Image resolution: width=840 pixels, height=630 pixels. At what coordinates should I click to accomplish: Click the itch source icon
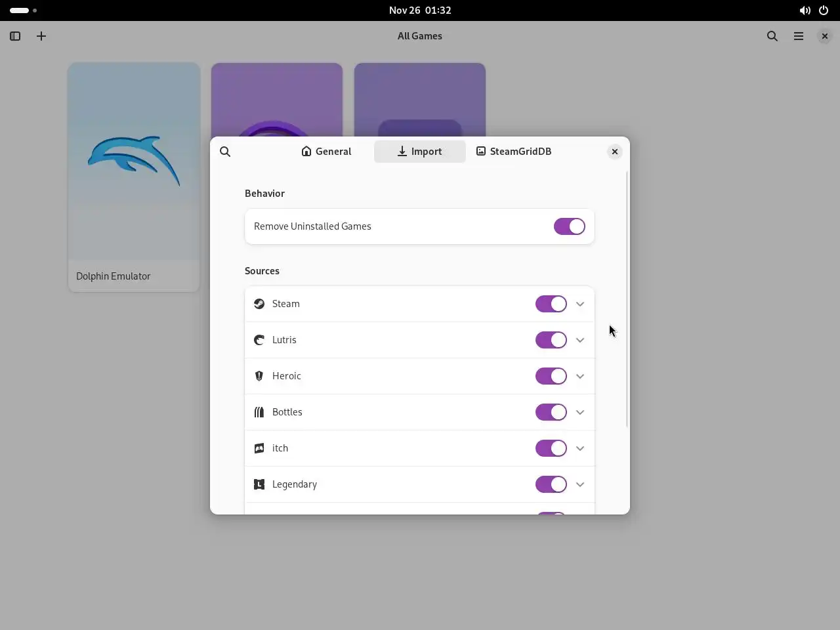pyautogui.click(x=259, y=448)
